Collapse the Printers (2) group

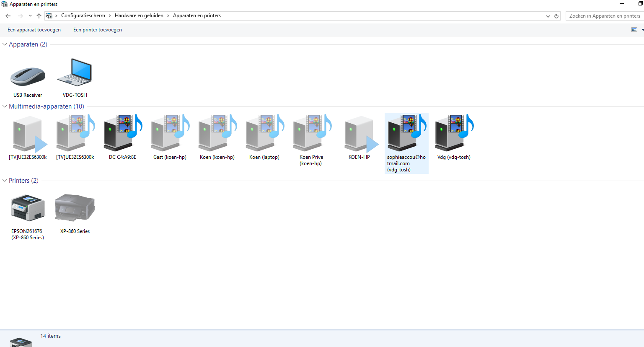[5, 181]
